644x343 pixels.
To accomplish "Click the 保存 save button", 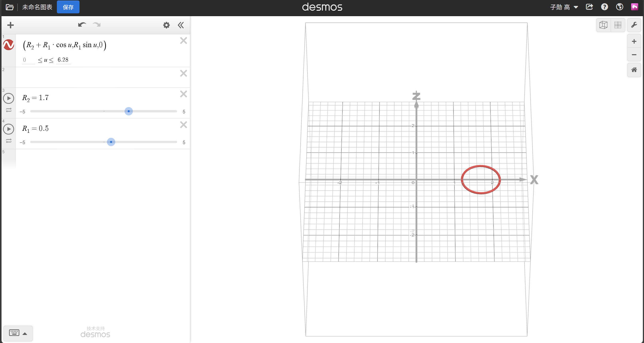I will tap(68, 7).
